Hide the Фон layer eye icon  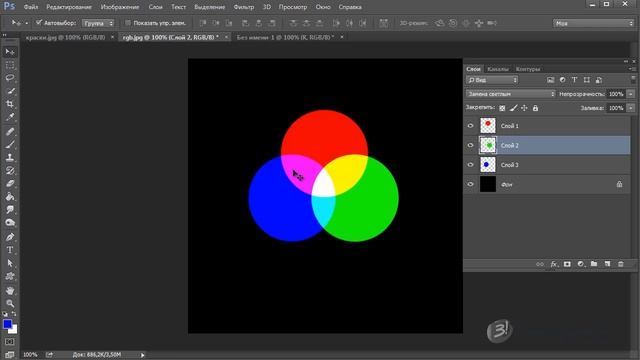[x=470, y=184]
